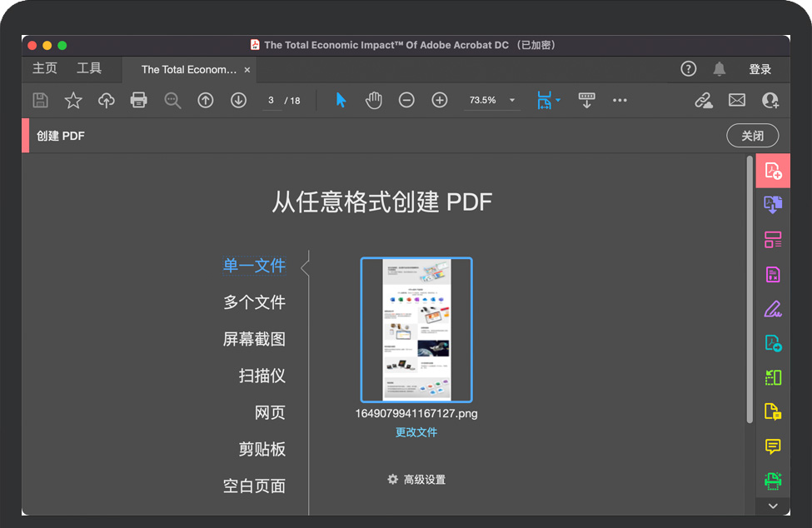
Task: Expand the right tools pane chevron
Action: click(x=773, y=505)
